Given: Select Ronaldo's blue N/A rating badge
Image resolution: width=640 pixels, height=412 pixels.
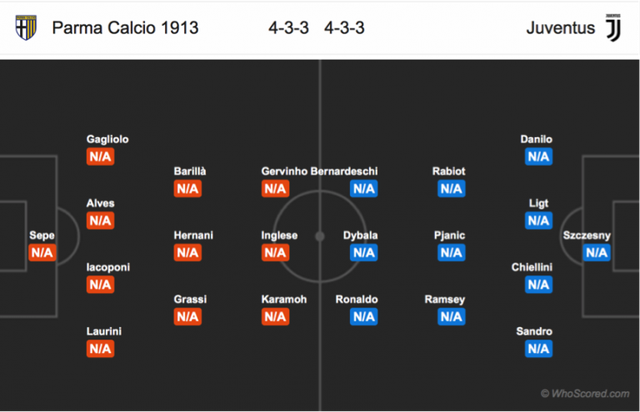Looking at the screenshot, I should pos(364,317).
